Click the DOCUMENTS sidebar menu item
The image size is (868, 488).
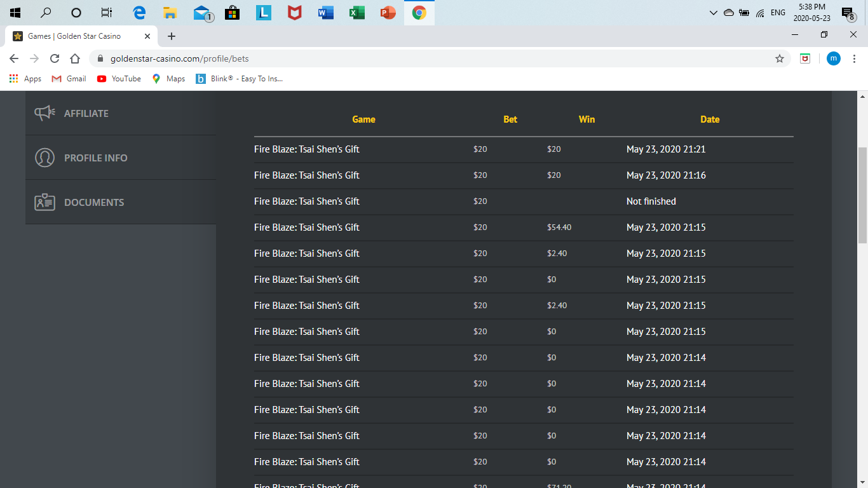pyautogui.click(x=121, y=202)
